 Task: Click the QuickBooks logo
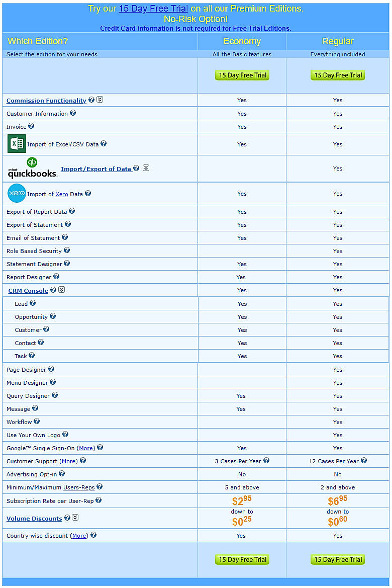pos(32,168)
